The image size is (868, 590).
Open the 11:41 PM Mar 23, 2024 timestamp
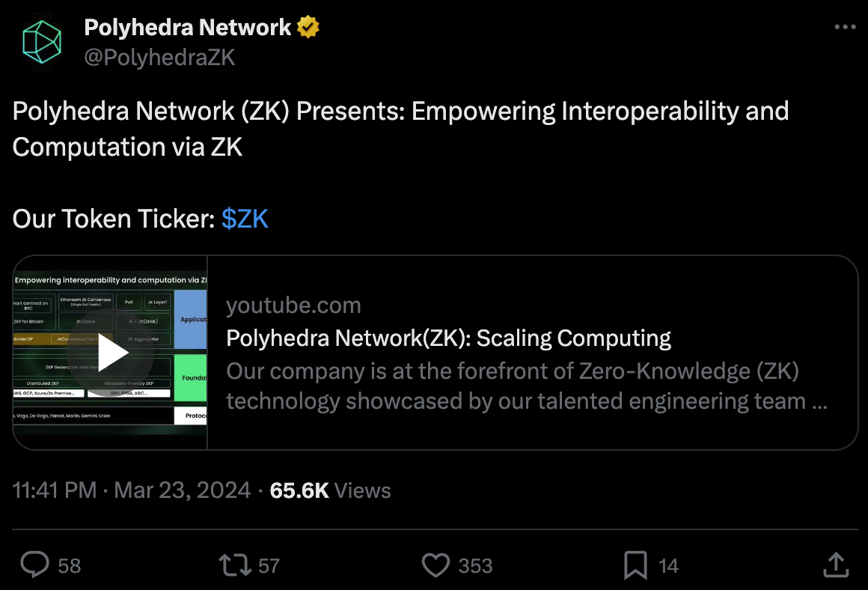click(x=132, y=490)
